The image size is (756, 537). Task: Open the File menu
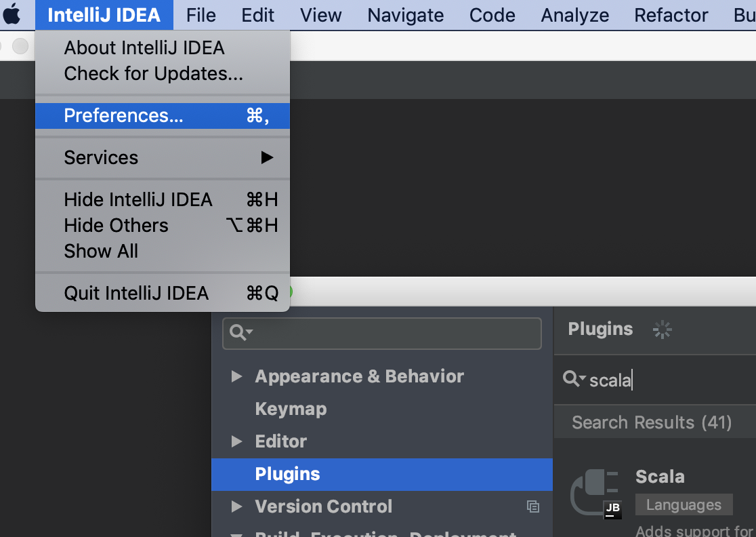[201, 15]
